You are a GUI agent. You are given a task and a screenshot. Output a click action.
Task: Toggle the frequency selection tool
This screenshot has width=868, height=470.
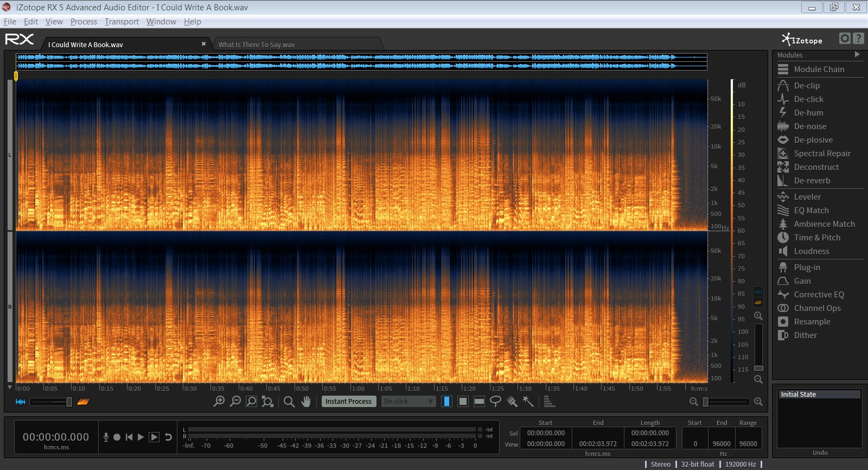(479, 402)
